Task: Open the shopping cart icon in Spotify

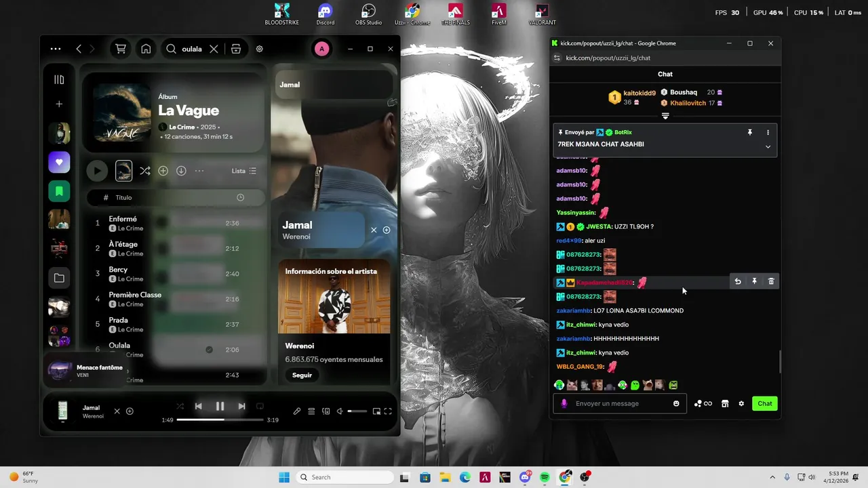Action: (121, 49)
